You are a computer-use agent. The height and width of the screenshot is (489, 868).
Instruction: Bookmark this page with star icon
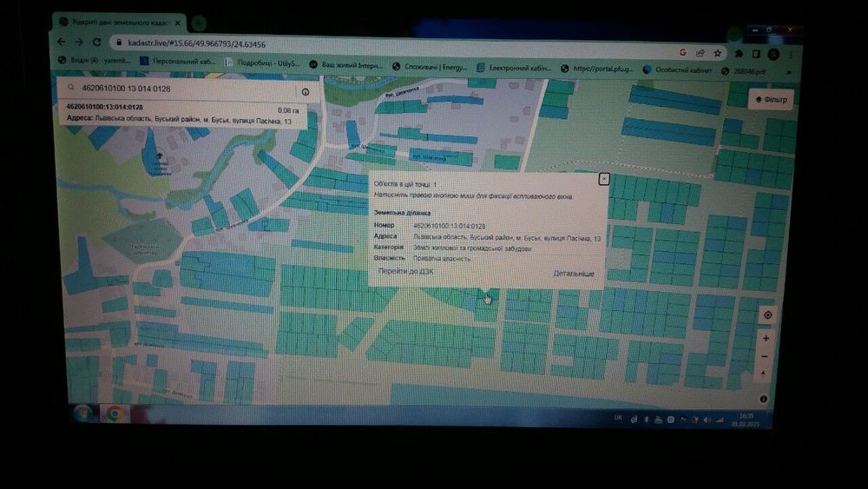click(718, 53)
